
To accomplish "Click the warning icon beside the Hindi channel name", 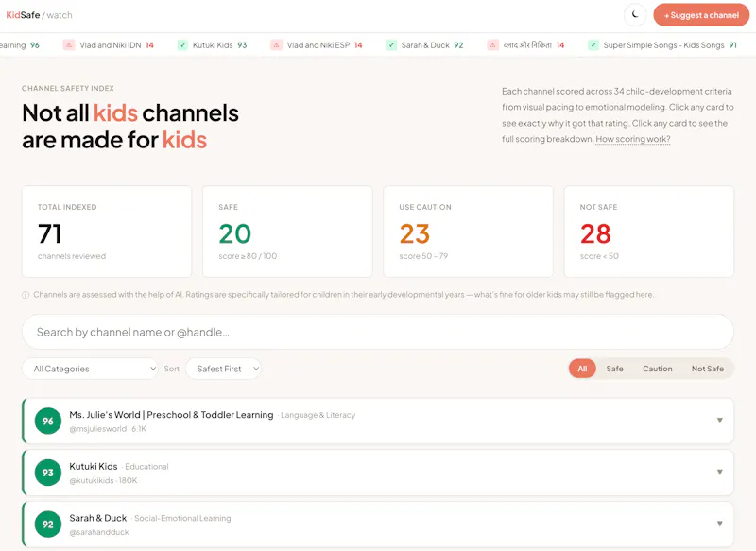I will [x=492, y=44].
